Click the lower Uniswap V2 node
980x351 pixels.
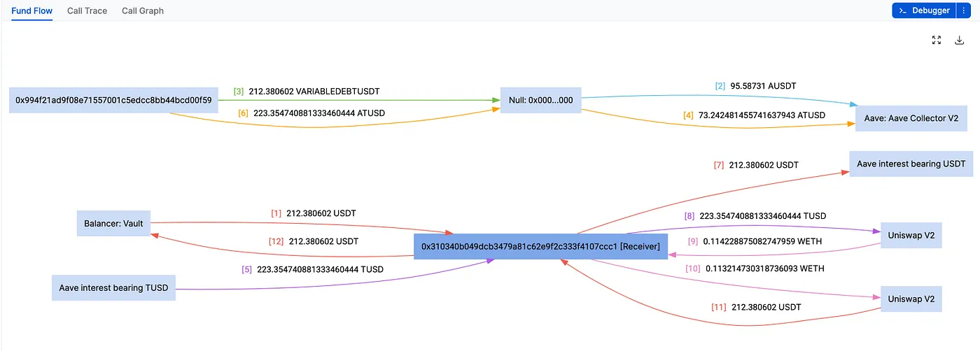(x=910, y=299)
